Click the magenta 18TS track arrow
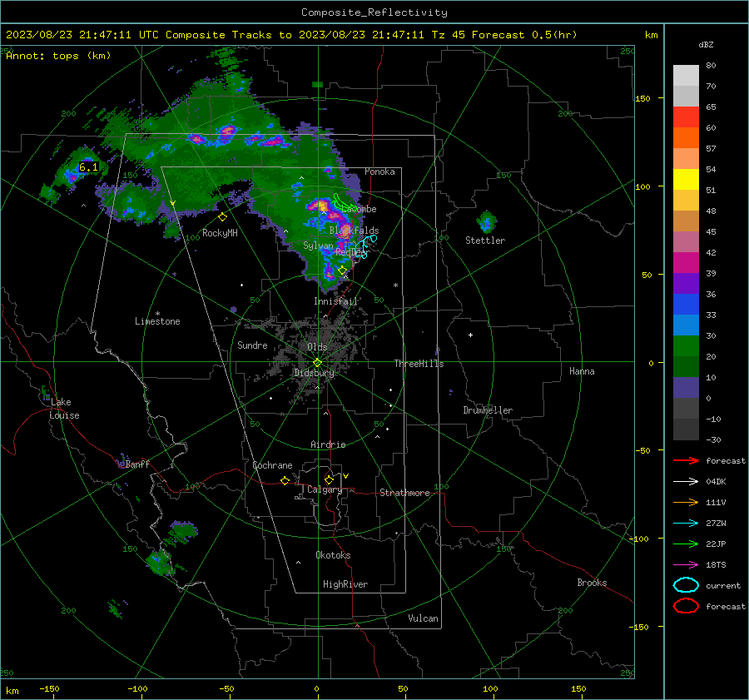Image resolution: width=749 pixels, height=700 pixels. [686, 564]
